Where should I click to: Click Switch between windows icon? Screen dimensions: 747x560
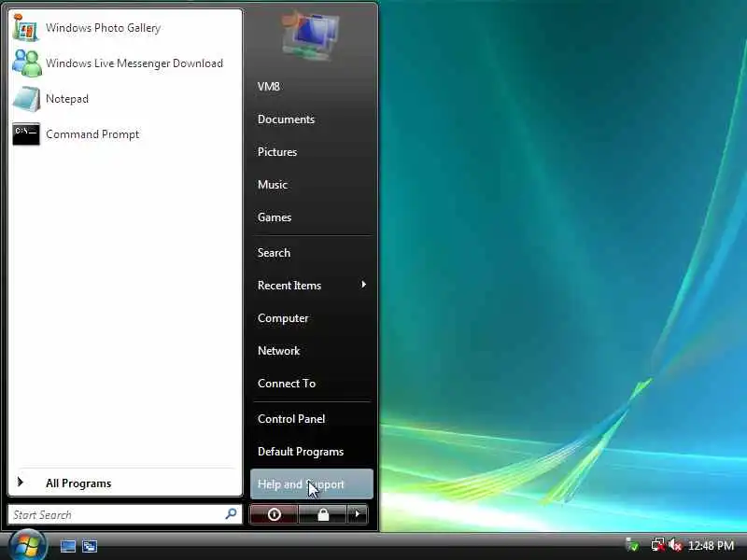pyautogui.click(x=90, y=546)
